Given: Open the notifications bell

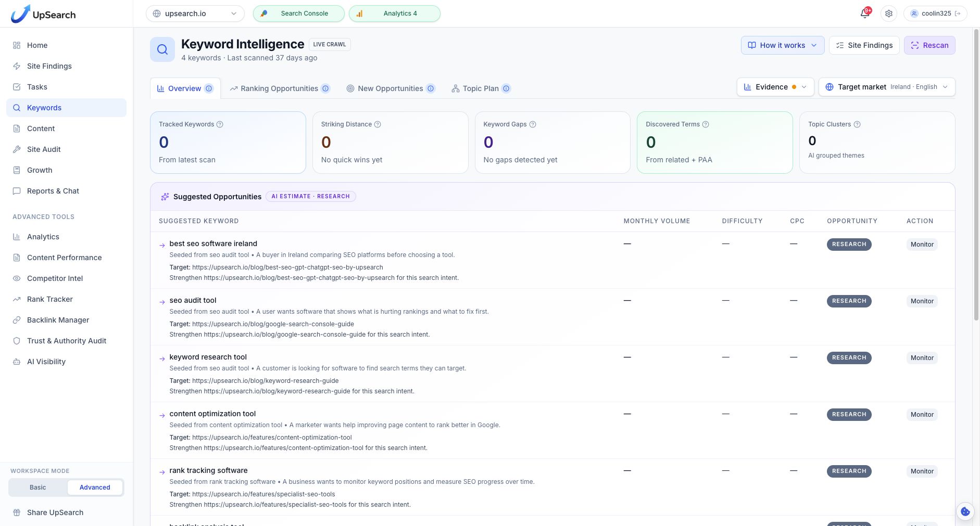Looking at the screenshot, I should point(865,14).
